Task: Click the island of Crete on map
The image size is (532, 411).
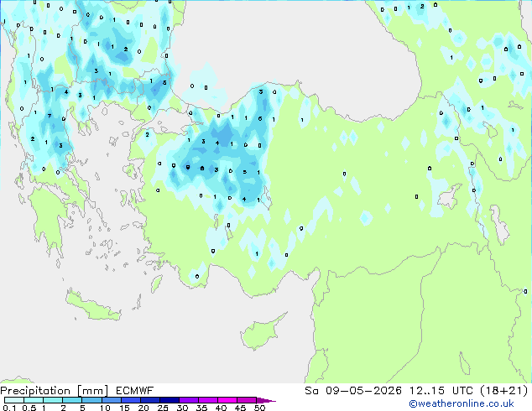Action: [x=92, y=306]
